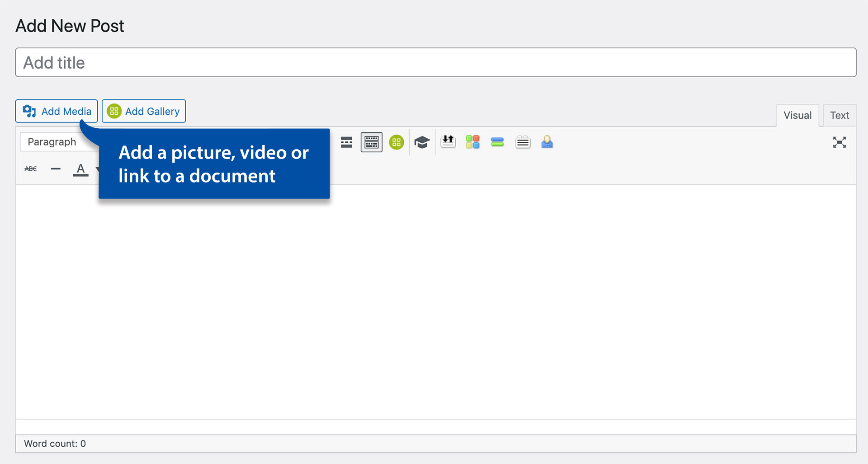This screenshot has height=464, width=868.
Task: Apply text color with the A icon
Action: coord(80,169)
